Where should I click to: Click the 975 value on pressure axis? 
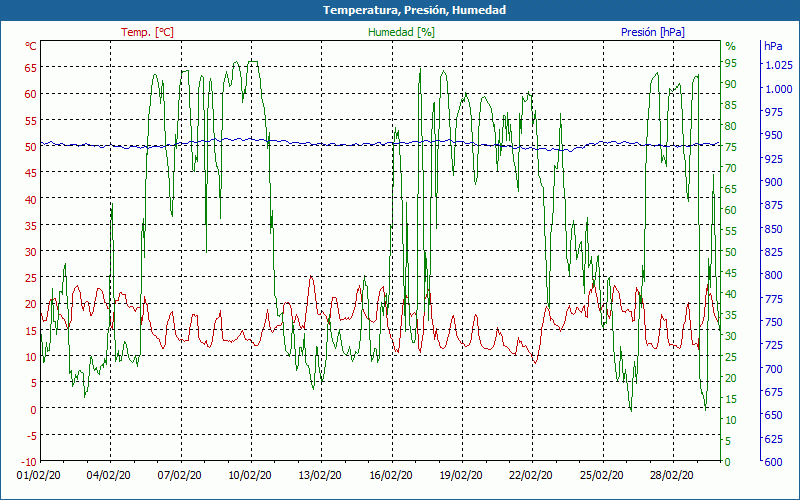773,112
